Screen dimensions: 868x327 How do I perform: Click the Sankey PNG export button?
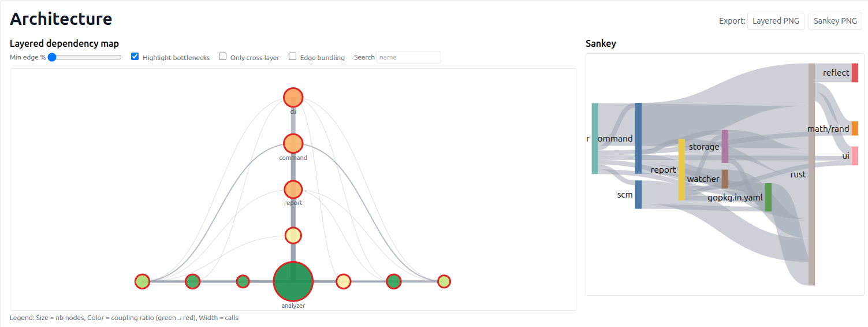click(835, 21)
